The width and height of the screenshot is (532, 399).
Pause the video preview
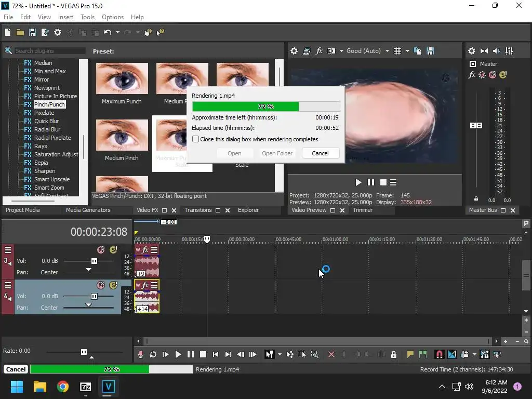click(x=371, y=182)
